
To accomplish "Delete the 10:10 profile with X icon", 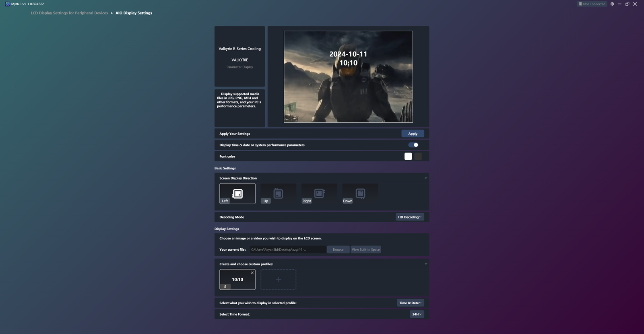I will pos(252,273).
